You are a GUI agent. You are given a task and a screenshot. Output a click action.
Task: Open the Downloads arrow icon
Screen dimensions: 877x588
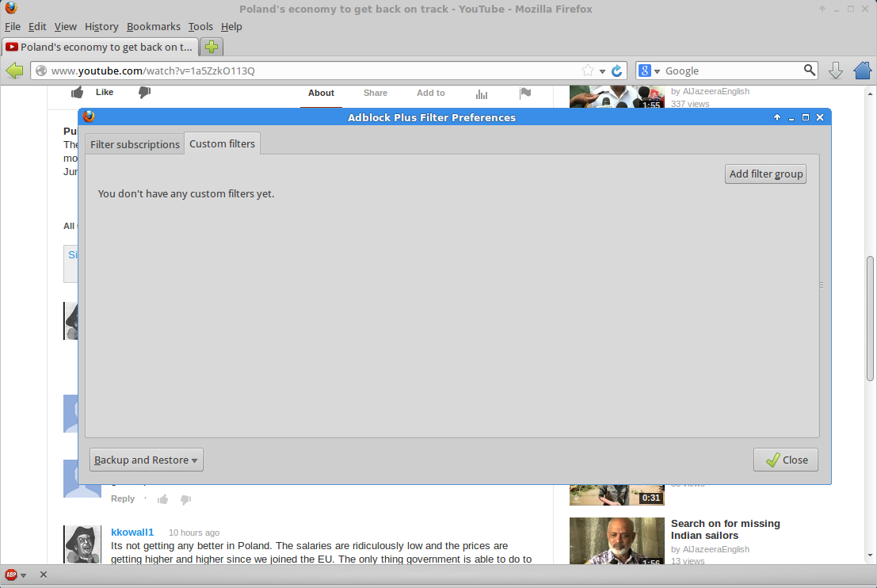click(x=835, y=71)
